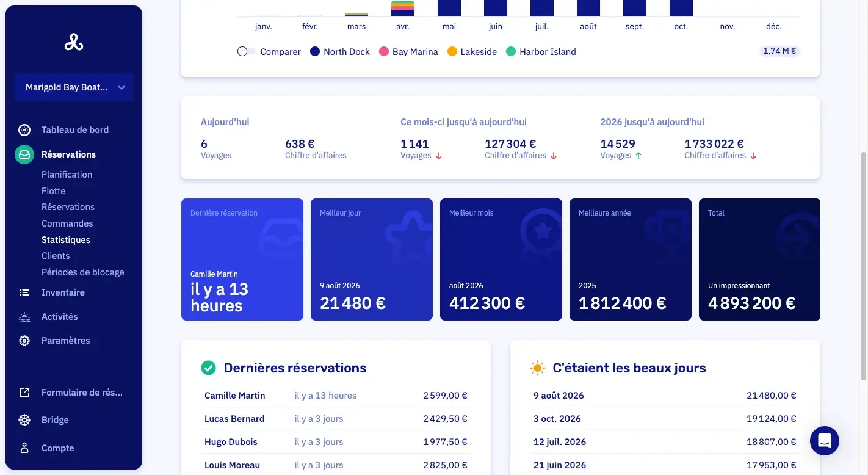Open the Statistiques submenu item
Screen dimensions: 868x475
click(66, 240)
